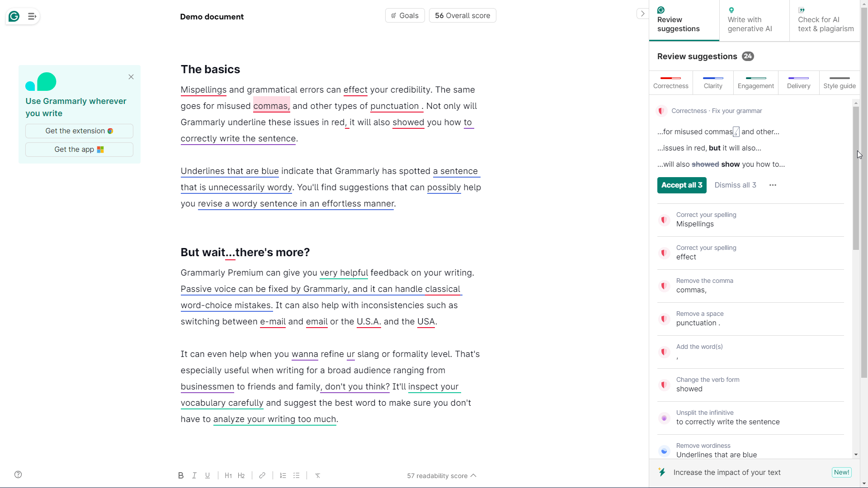Open the more options ellipsis next to Dismiss all
868x488 pixels.
coord(773,185)
